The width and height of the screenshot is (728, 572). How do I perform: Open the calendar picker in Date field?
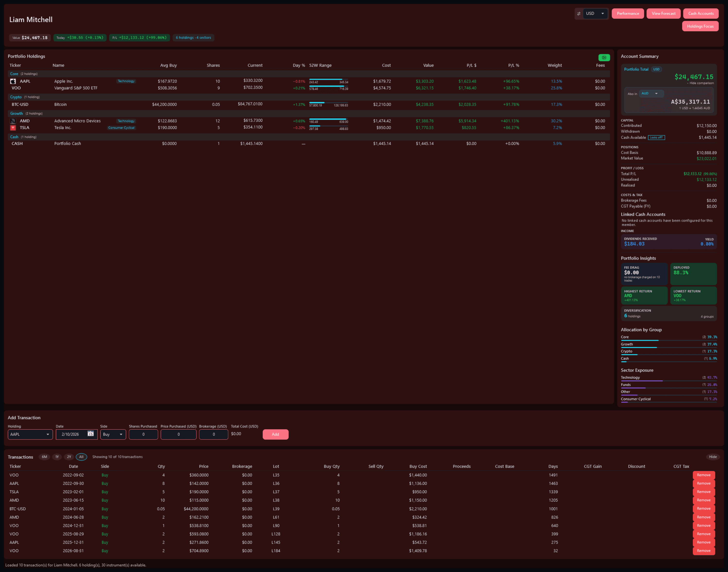pyautogui.click(x=90, y=434)
